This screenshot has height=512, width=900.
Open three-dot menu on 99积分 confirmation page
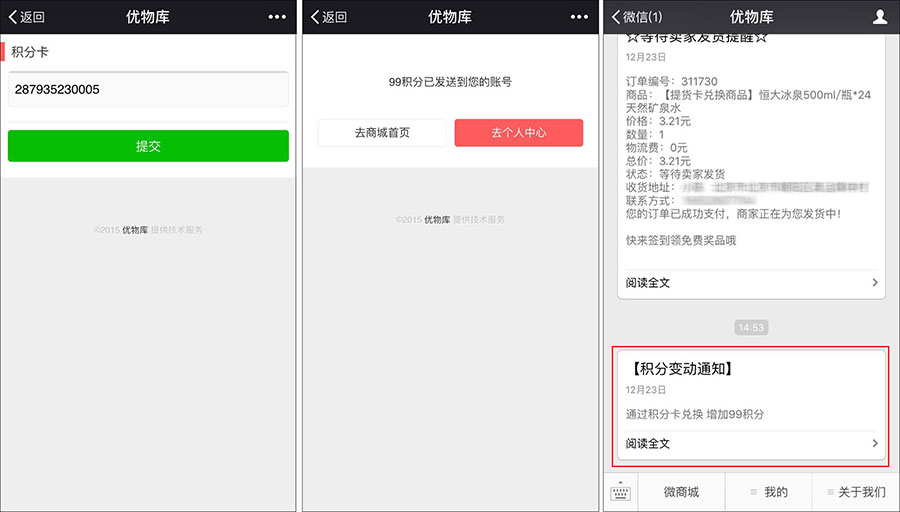click(x=579, y=17)
